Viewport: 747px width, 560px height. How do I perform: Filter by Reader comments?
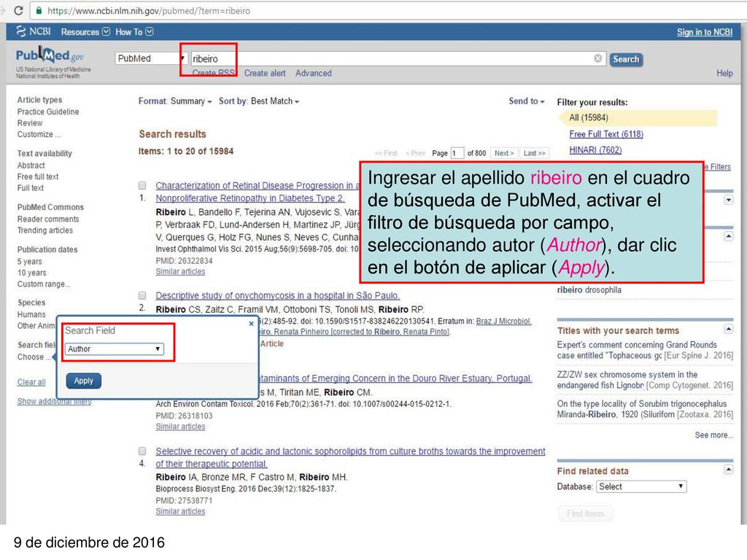pos(48,219)
